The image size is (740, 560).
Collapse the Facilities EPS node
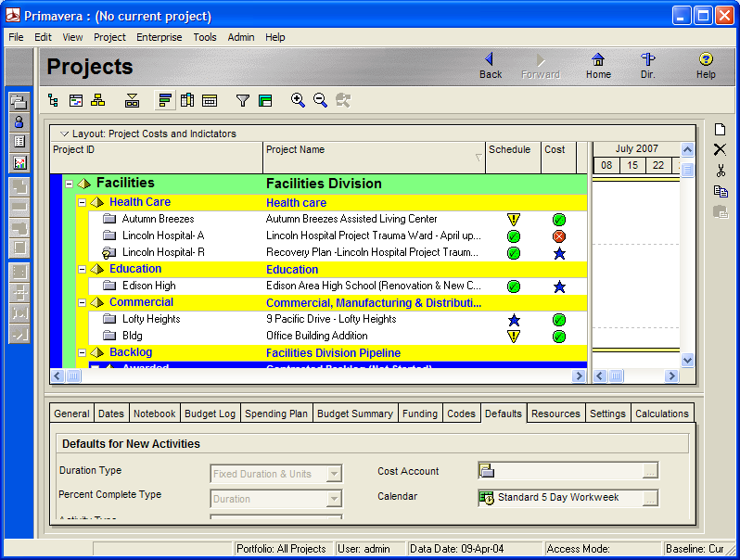click(x=69, y=184)
